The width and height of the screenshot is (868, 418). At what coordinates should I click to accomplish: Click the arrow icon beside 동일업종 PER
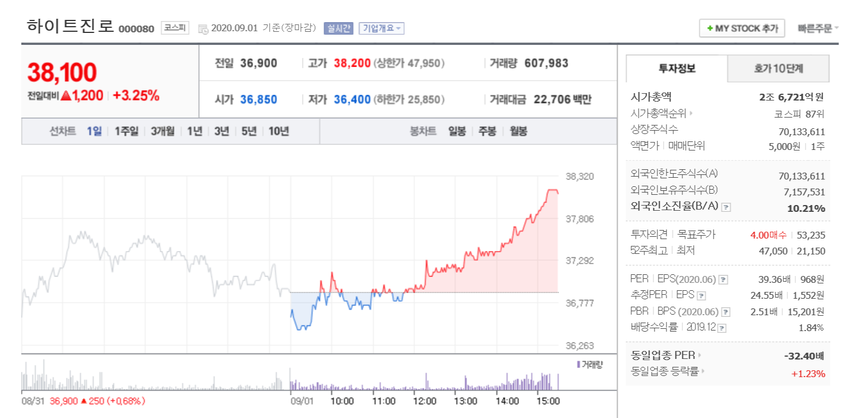pos(699,356)
